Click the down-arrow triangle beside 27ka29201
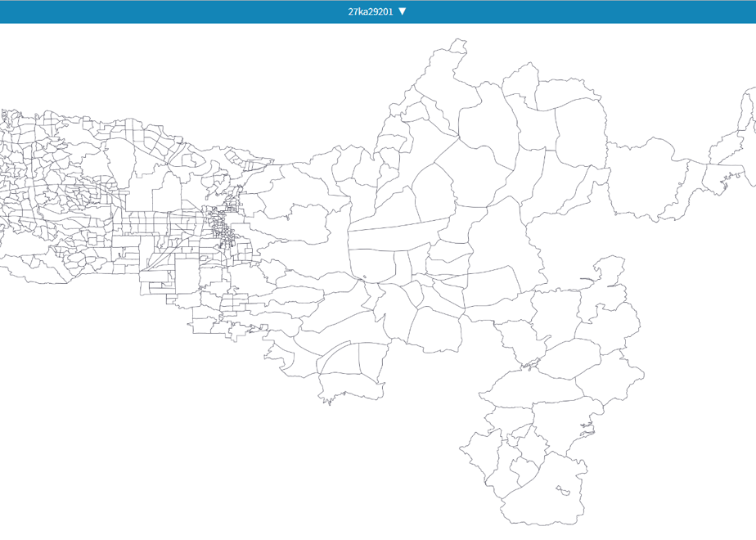This screenshot has height=540, width=756. click(403, 11)
